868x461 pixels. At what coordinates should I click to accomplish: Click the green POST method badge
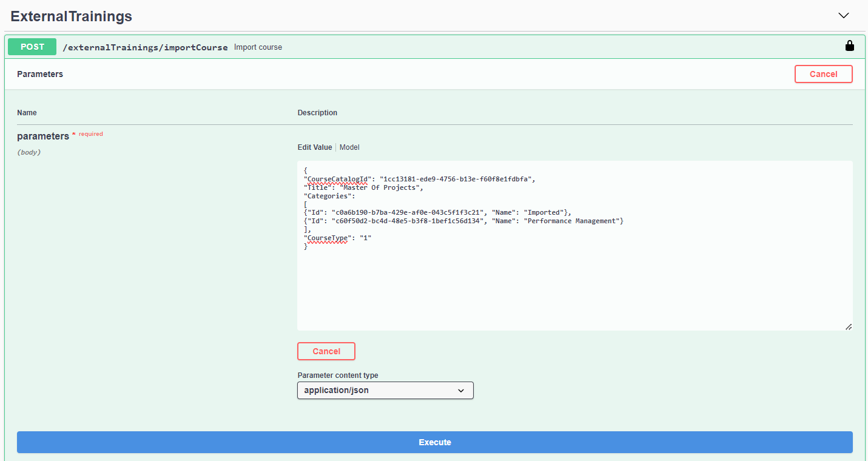(32, 47)
